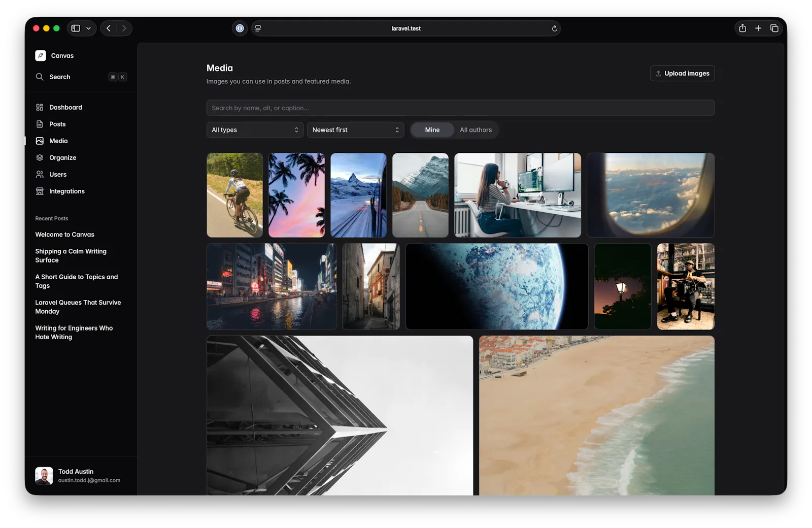Viewport: 812px width, 528px height.
Task: Open the Newest first sort dropdown
Action: 355,130
